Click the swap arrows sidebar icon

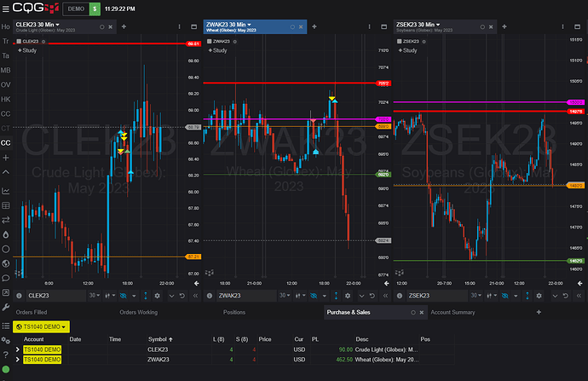(x=6, y=220)
